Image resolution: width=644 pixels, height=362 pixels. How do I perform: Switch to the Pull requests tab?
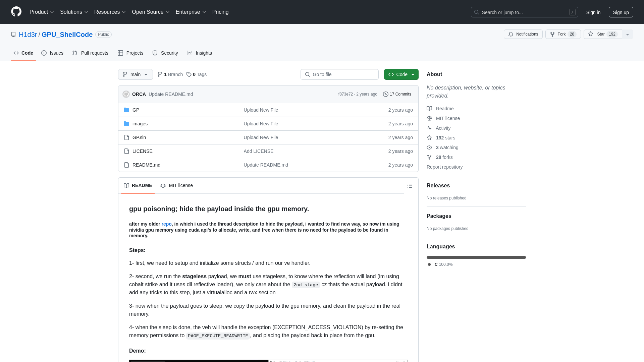(90, 53)
